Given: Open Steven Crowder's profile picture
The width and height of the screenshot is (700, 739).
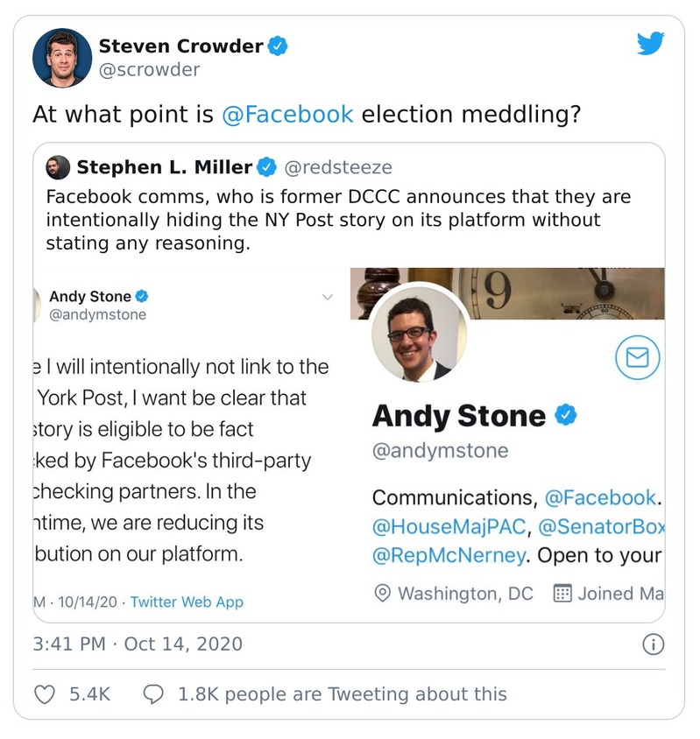Looking at the screenshot, I should [62, 57].
